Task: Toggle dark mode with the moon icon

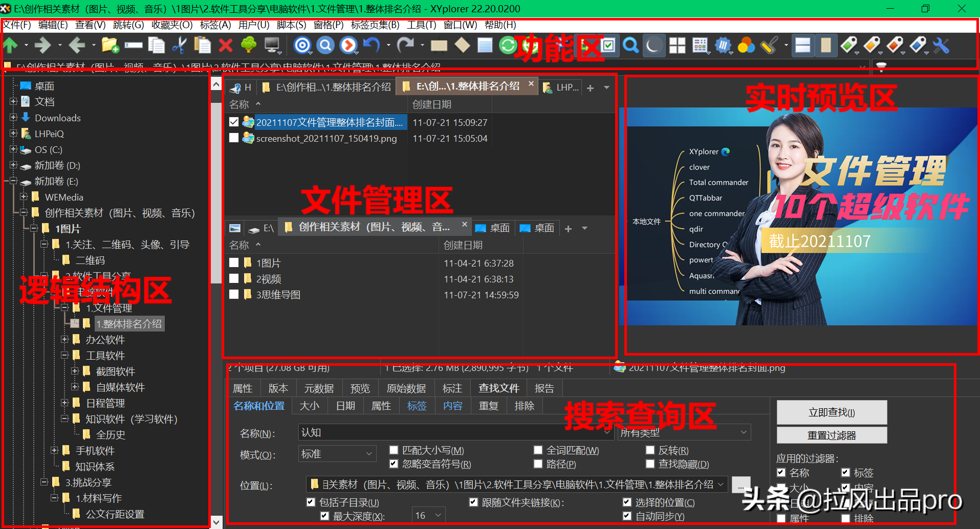Action: (655, 45)
